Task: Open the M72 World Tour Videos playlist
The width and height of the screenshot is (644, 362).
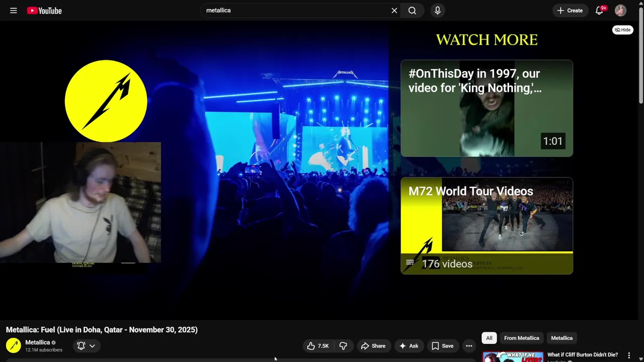Action: (487, 226)
